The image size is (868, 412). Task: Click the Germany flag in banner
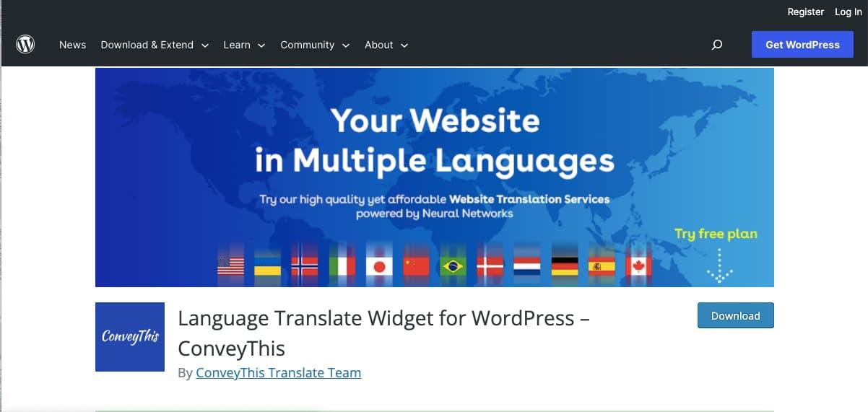565,267
